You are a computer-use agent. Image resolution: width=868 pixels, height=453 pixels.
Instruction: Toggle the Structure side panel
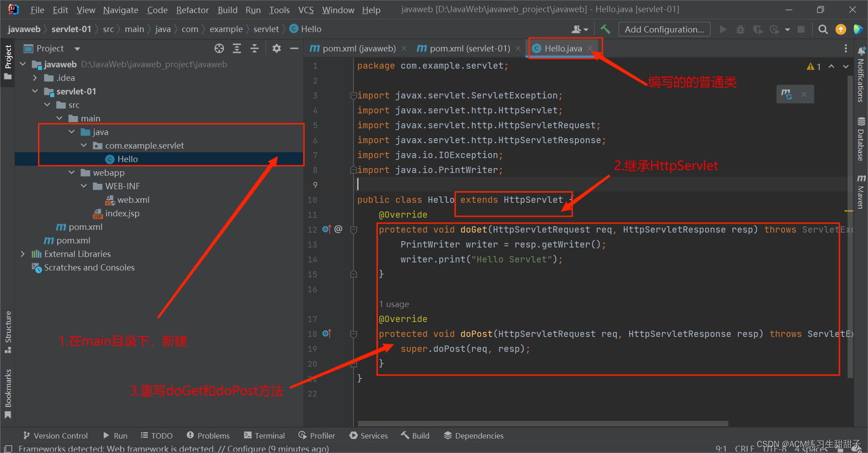pos(8,332)
